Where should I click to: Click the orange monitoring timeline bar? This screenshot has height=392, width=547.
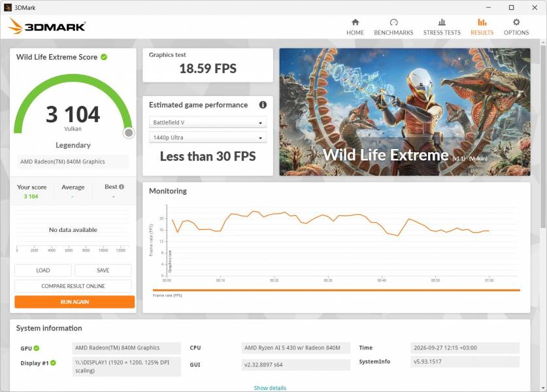tap(337, 290)
